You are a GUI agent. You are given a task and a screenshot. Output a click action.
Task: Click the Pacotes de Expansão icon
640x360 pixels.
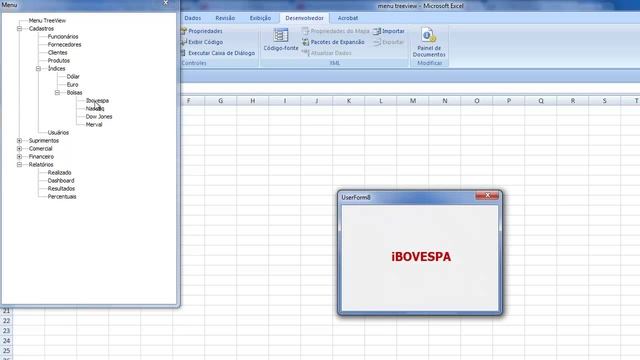pyautogui.click(x=306, y=42)
